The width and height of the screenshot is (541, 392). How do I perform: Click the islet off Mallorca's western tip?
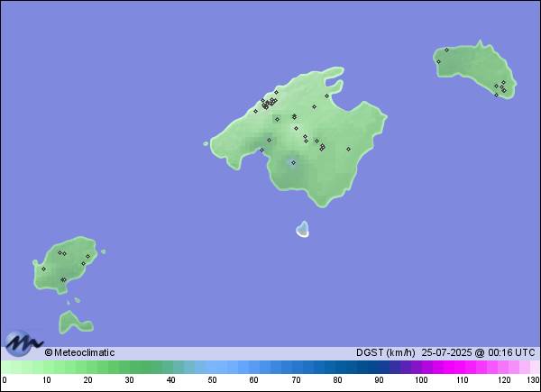point(206,144)
